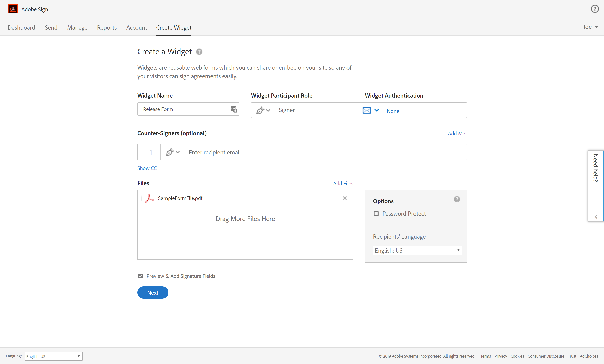This screenshot has width=604, height=364.
Task: Click the counter-signer pen role icon
Action: tap(170, 152)
